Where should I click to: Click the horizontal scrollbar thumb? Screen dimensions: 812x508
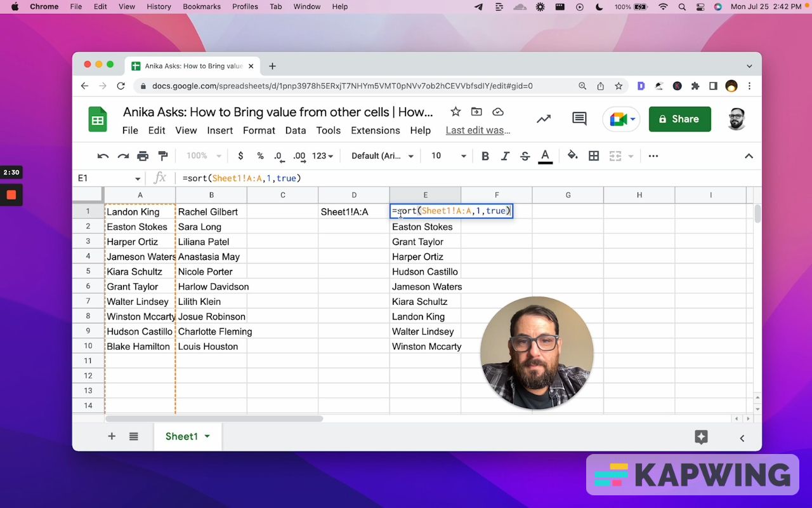click(214, 418)
